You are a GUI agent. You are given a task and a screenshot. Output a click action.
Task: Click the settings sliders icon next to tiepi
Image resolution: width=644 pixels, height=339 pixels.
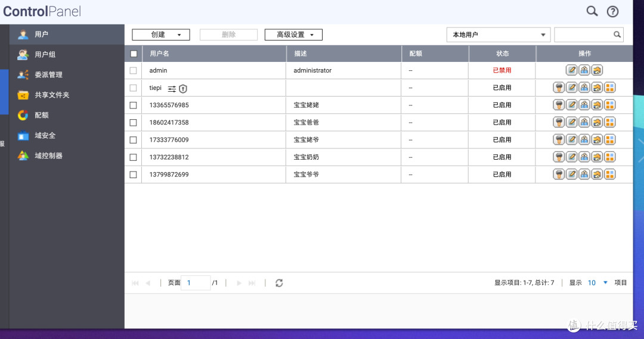[172, 89]
